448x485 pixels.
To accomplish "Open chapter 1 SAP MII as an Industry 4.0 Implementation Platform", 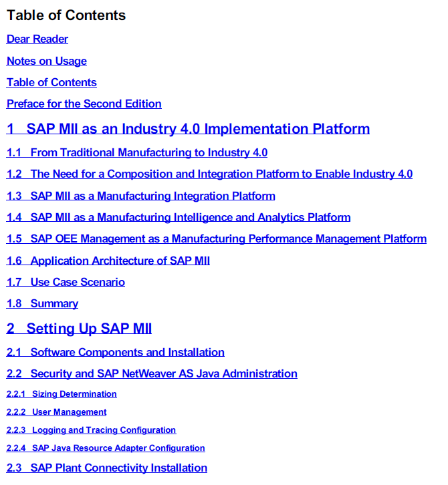I will pyautogui.click(x=188, y=129).
